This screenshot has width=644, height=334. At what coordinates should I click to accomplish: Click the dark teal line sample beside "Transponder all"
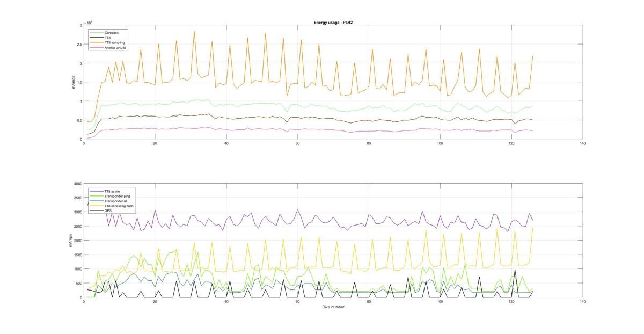97,201
